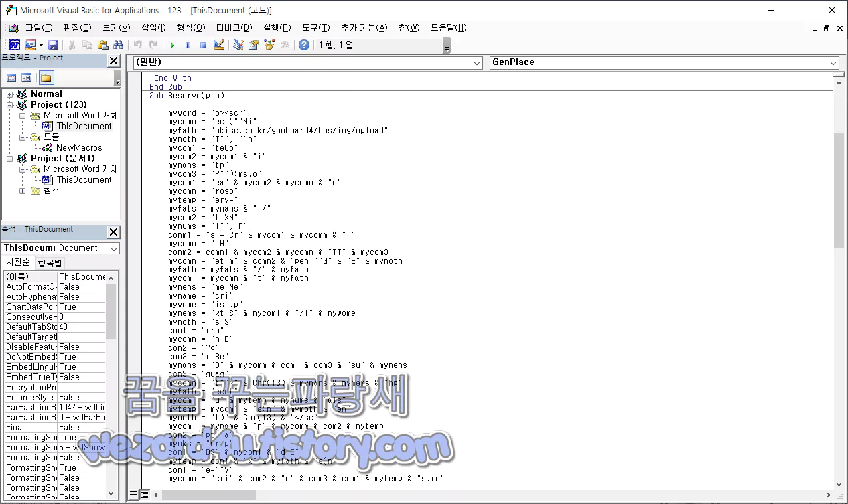
Task: Select ThisDocument under Project (문서1)
Action: click(84, 179)
